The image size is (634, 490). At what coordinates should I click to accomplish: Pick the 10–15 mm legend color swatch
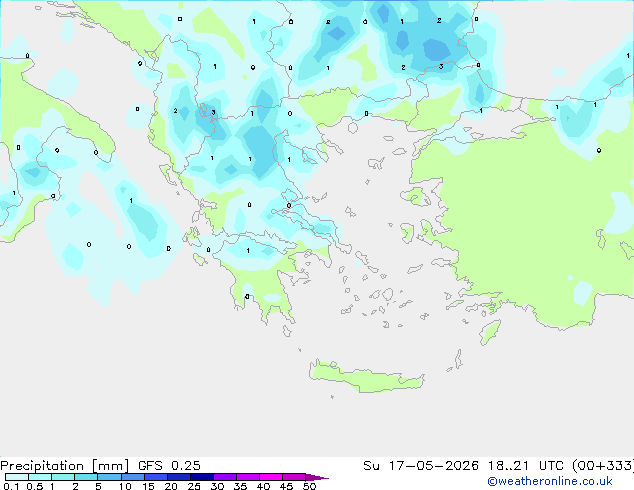tap(132, 477)
